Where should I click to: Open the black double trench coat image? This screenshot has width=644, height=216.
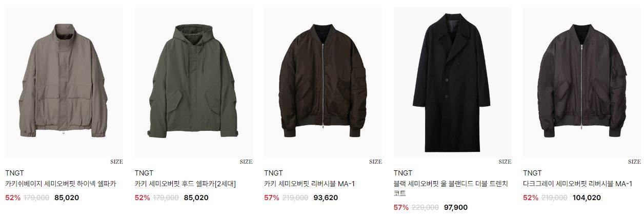click(x=453, y=82)
